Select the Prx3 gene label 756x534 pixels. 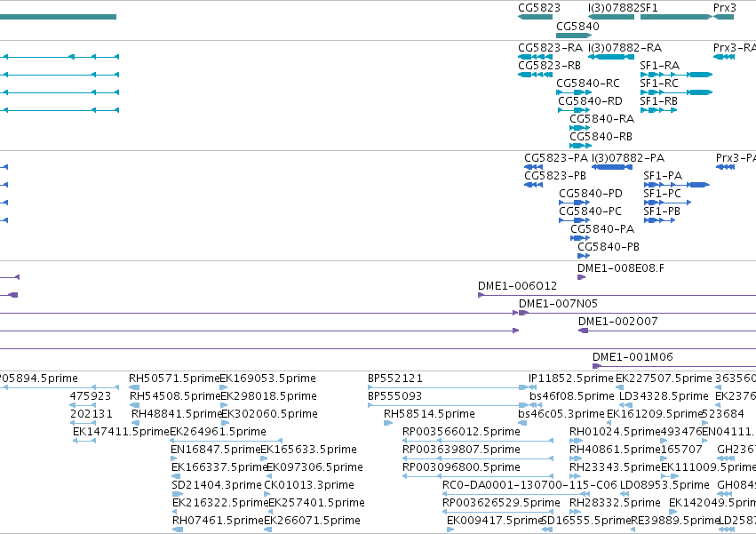click(x=725, y=8)
